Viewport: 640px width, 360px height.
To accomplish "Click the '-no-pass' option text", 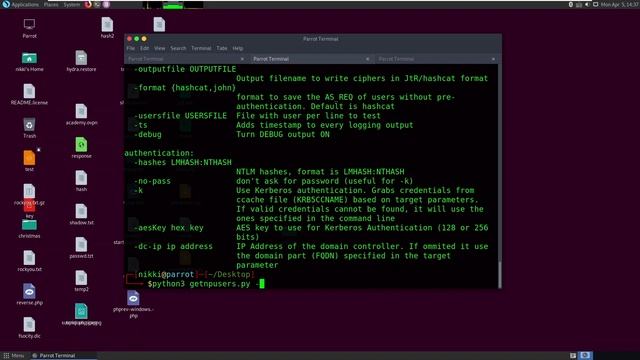I will pos(152,181).
